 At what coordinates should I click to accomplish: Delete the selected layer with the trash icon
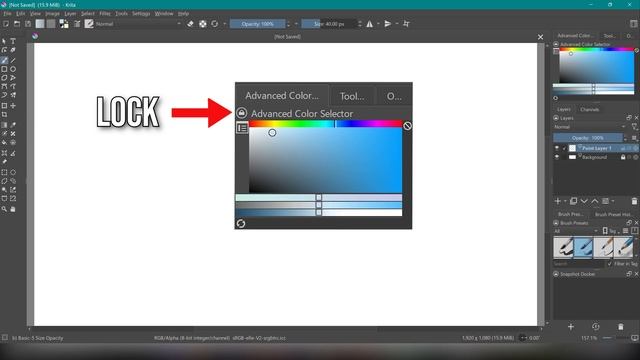click(634, 201)
